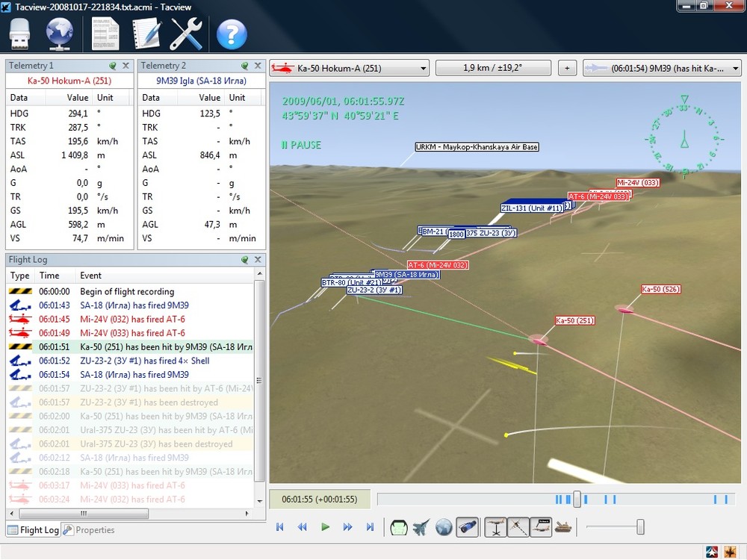
Task: Pin the Telemetry 1 panel
Action: [113, 66]
